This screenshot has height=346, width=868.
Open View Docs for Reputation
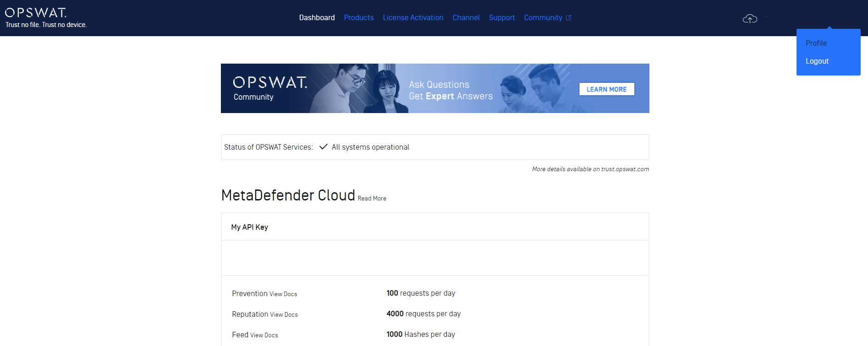(x=284, y=314)
